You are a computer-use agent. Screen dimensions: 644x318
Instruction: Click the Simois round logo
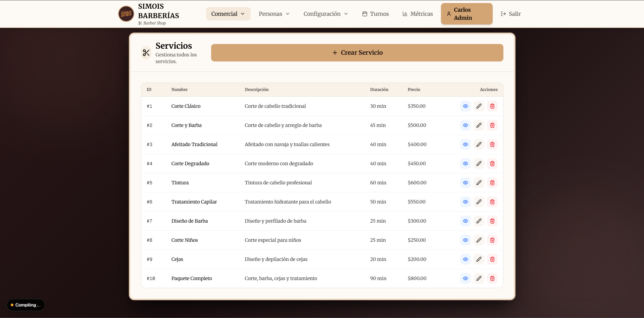point(126,14)
